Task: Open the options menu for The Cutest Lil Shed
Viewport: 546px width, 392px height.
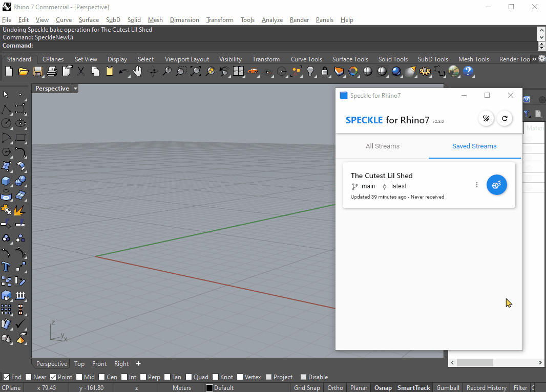Action: coord(477,185)
